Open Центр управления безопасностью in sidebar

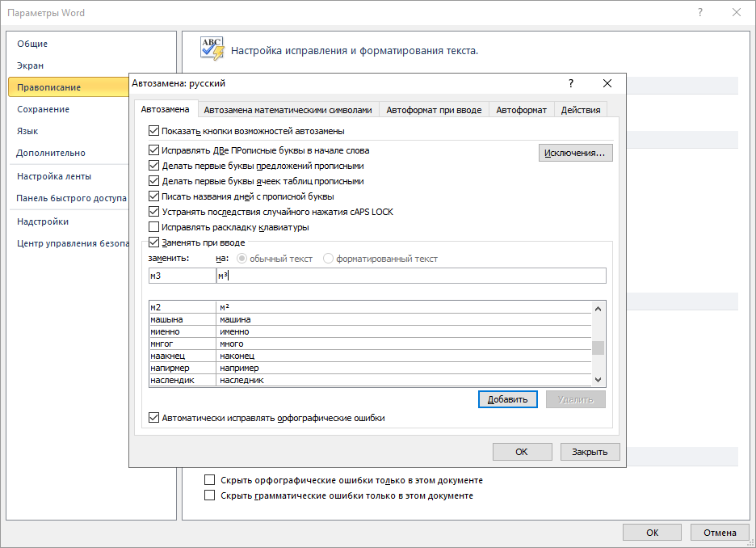(73, 243)
